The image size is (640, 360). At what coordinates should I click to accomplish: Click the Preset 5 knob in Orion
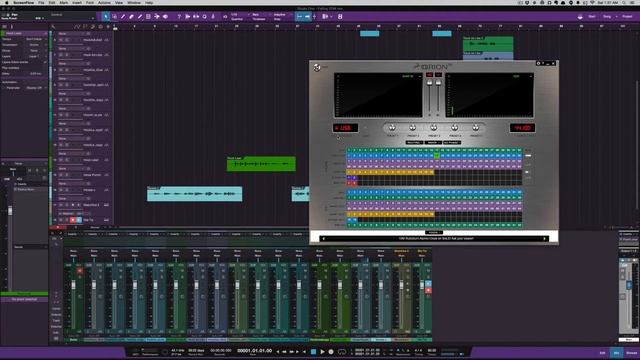tap(476, 128)
